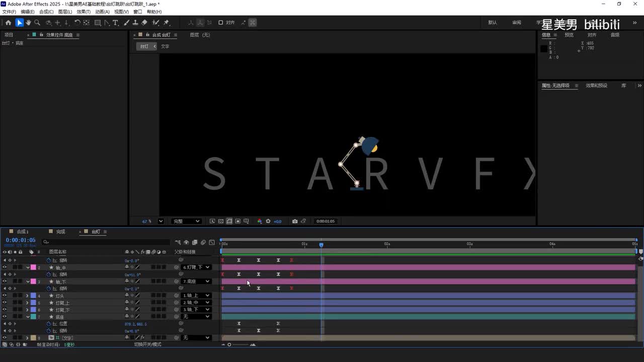
Task: Hide the 文字 layer with its eye icon
Action: [5, 338]
